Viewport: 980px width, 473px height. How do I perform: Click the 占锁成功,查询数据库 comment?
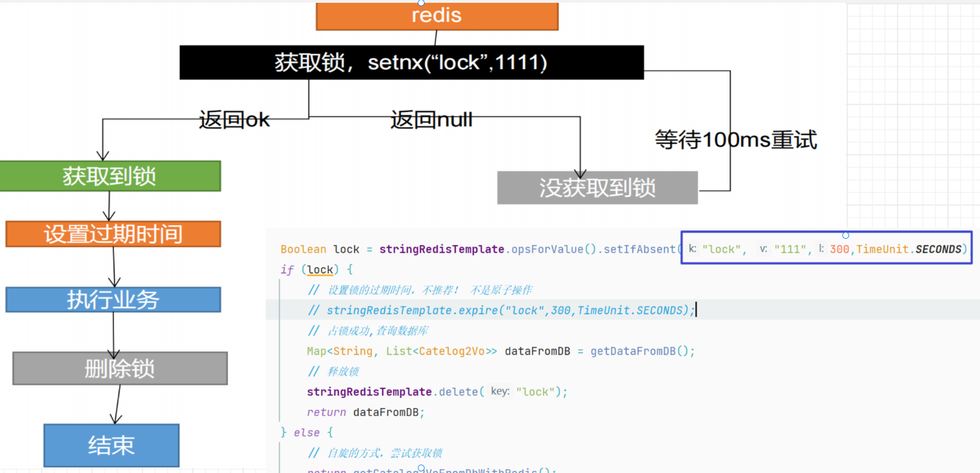coord(368,331)
